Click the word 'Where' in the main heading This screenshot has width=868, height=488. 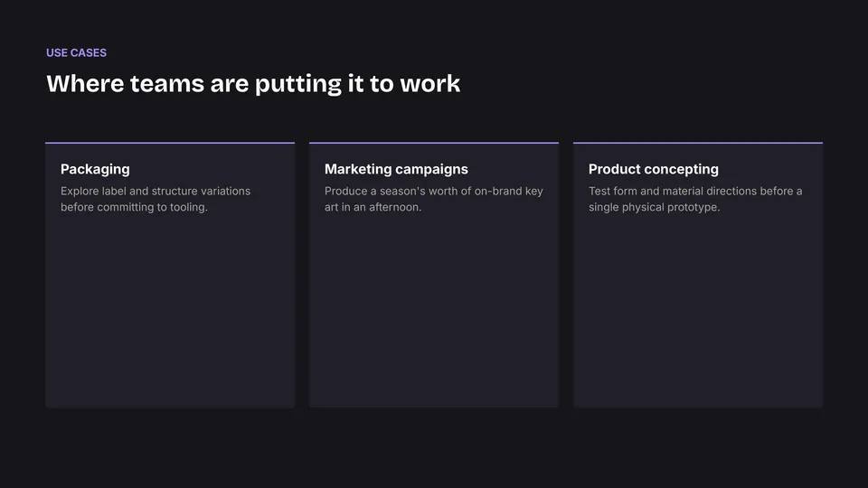tap(85, 83)
